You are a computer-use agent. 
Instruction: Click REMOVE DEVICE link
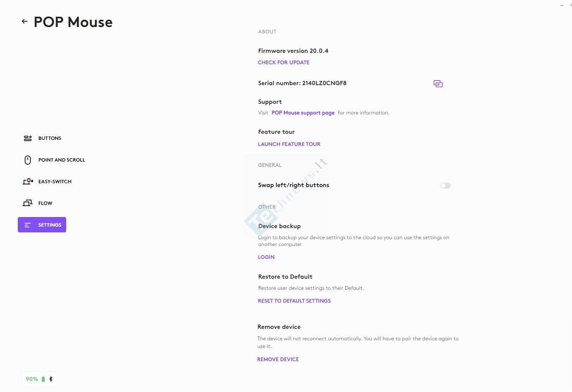(278, 359)
